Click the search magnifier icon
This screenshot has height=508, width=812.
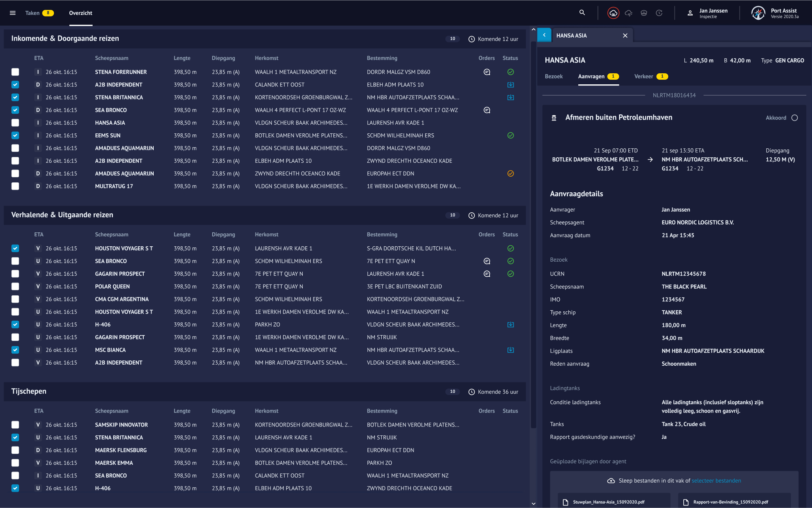tap(582, 13)
